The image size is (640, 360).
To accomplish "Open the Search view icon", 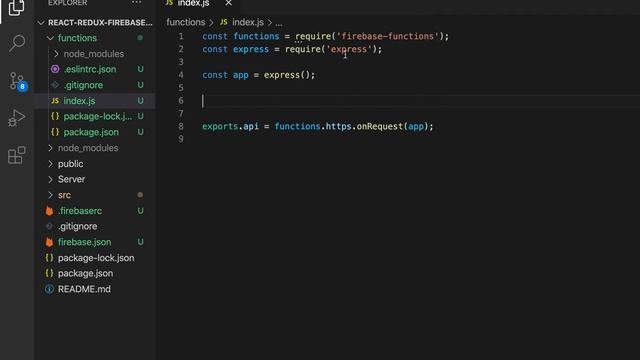I will 17,43.
